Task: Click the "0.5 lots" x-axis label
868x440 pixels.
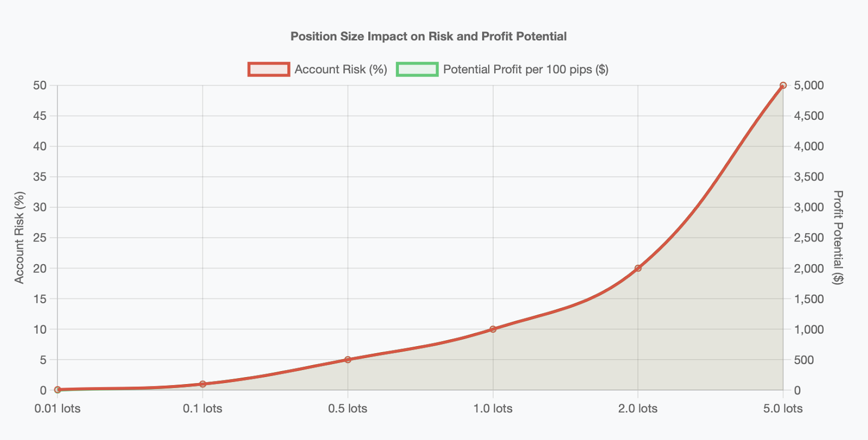Action: pyautogui.click(x=348, y=409)
